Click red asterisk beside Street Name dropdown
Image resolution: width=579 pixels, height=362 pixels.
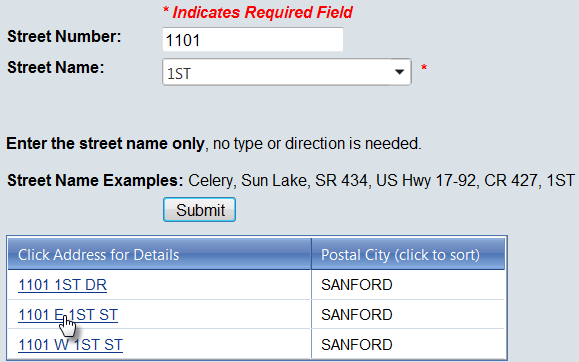pos(424,68)
